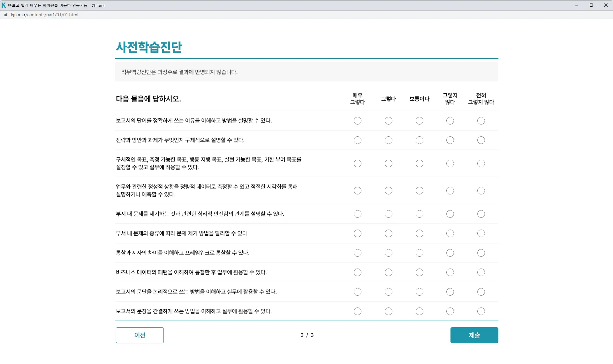Select '보통이다' for 구체적인 목표 question
The width and height of the screenshot is (613, 364).
420,163
